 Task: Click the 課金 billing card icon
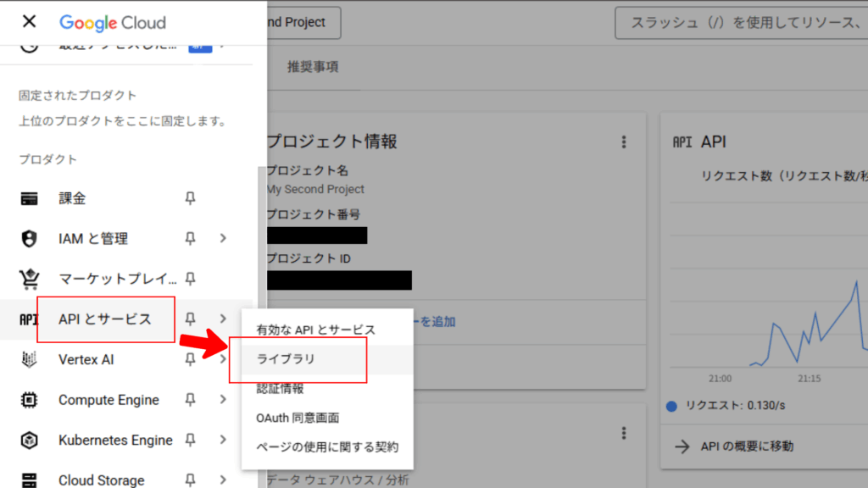[x=30, y=198]
